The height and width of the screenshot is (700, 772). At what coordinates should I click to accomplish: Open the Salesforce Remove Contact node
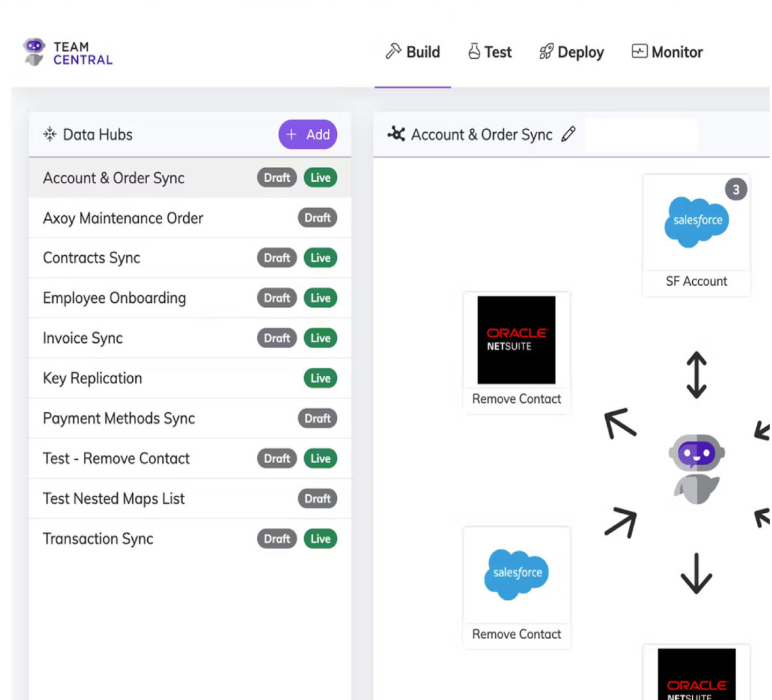(x=516, y=574)
